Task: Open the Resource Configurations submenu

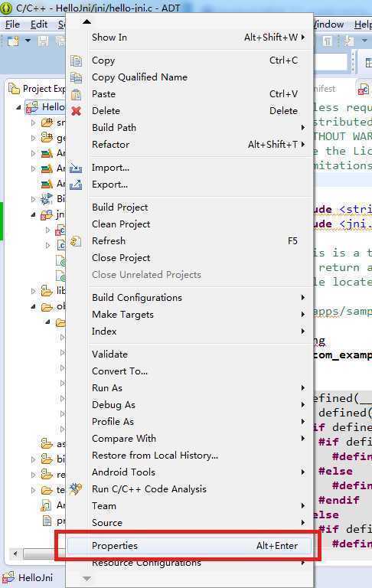Action: click(x=190, y=563)
